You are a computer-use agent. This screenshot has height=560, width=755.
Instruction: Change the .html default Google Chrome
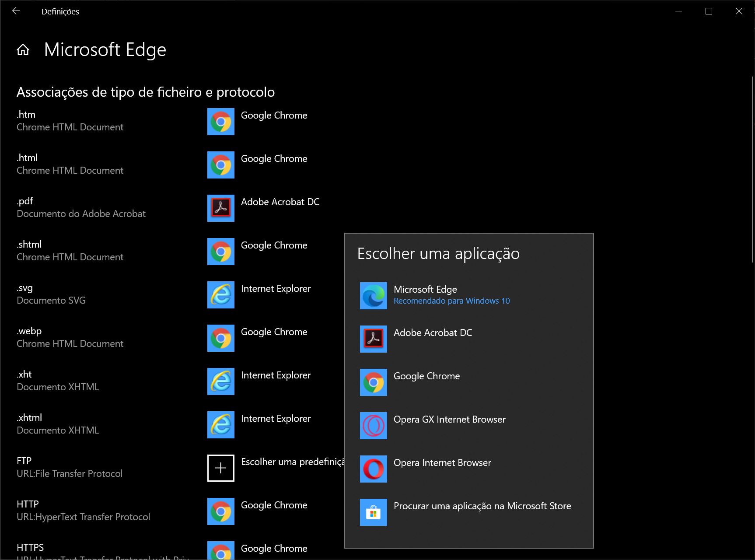click(274, 159)
